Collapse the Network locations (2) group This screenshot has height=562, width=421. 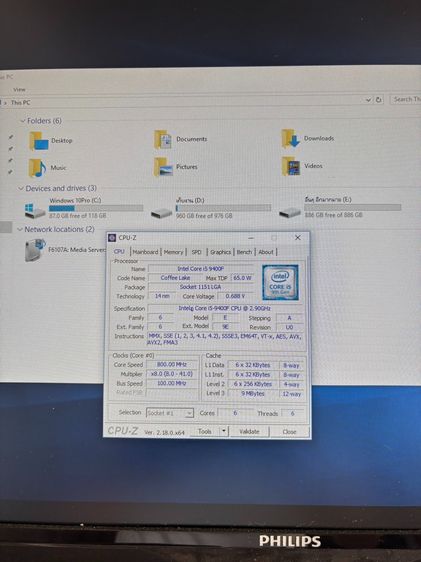pos(20,229)
